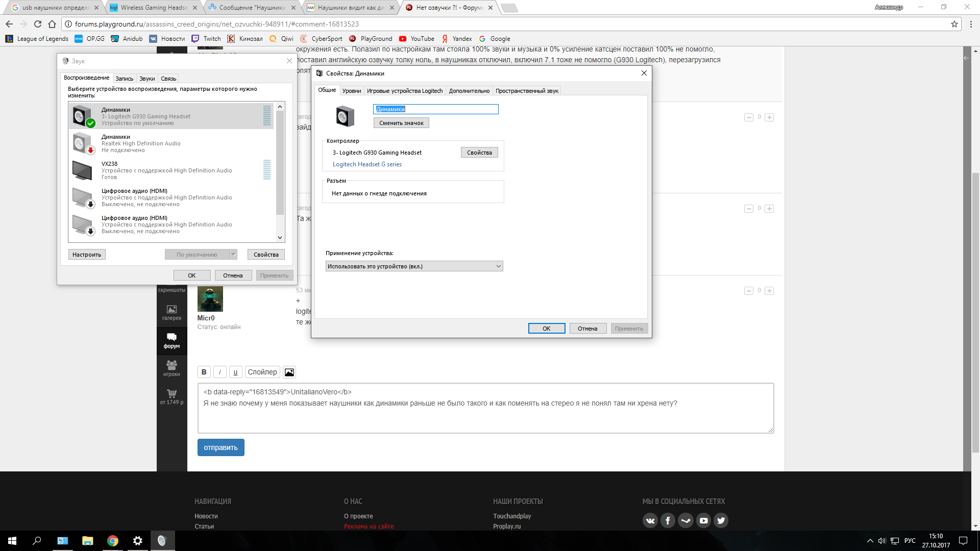980x551 pixels.
Task: Open the форум sidebar section
Action: pyautogui.click(x=171, y=340)
